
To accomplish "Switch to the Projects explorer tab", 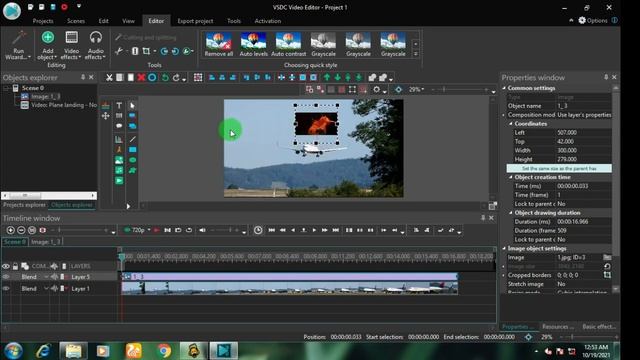I will (x=24, y=205).
